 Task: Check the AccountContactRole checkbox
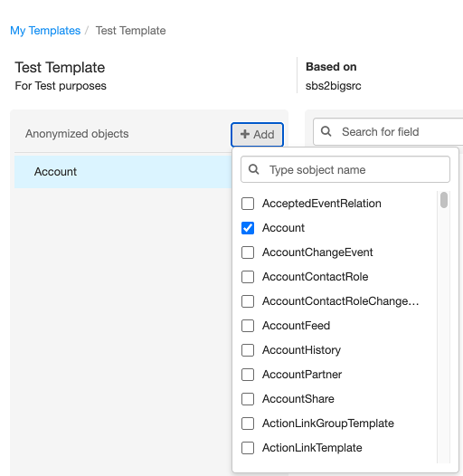[248, 277]
